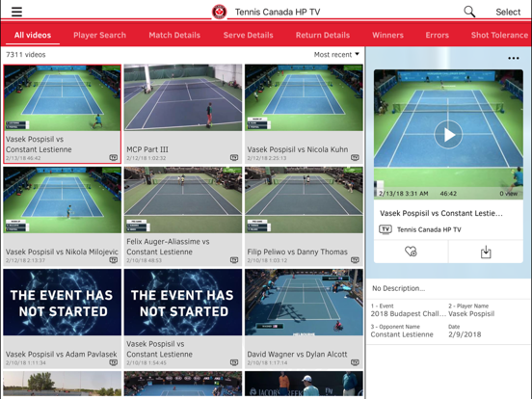This screenshot has height=399, width=532.
Task: Play the preview video
Action: coord(448,135)
